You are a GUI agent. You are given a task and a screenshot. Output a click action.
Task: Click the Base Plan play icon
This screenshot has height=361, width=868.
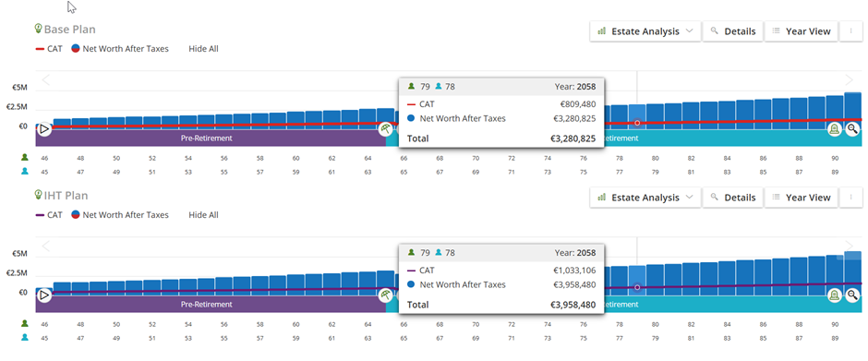44,129
